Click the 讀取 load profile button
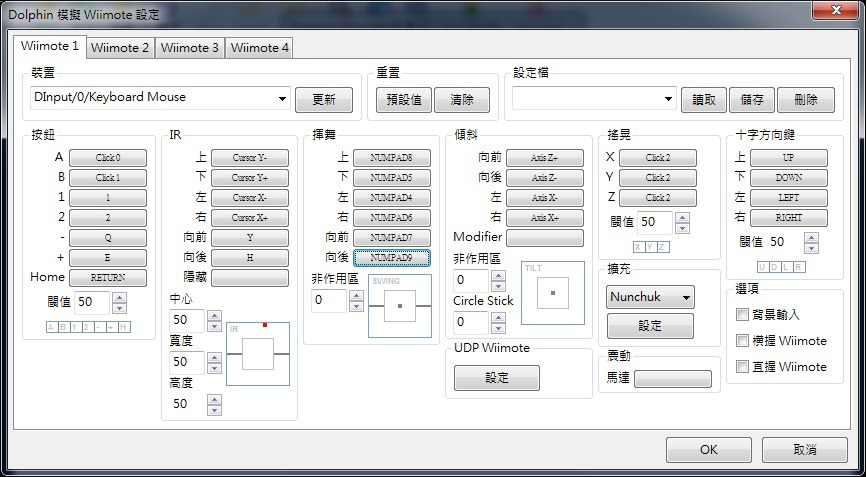 tap(704, 99)
